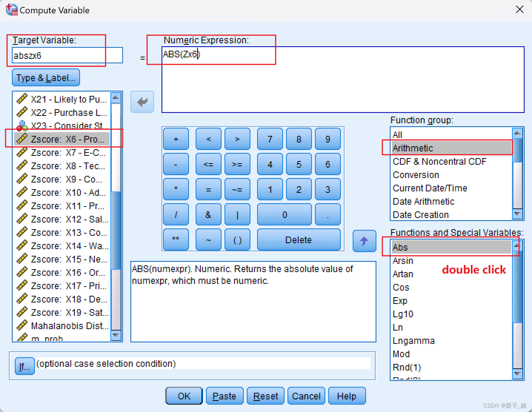Click the up-arrow to insert the selected function

(x=364, y=241)
